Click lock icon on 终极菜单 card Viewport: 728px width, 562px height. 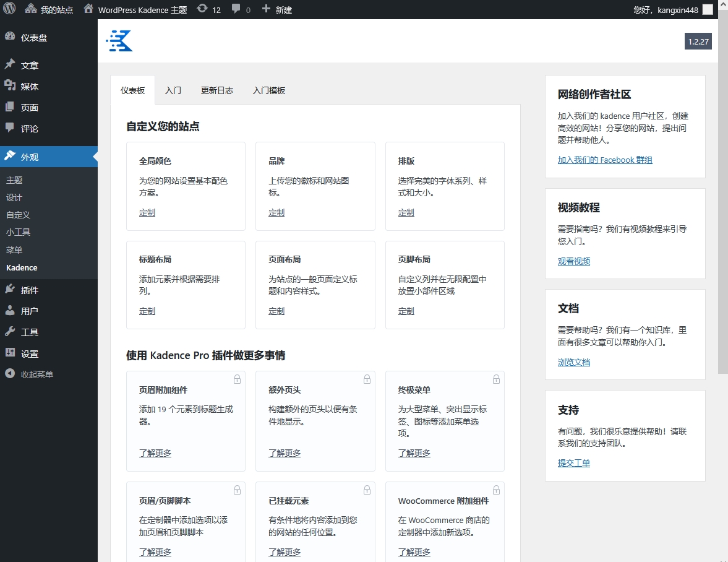pyautogui.click(x=496, y=379)
